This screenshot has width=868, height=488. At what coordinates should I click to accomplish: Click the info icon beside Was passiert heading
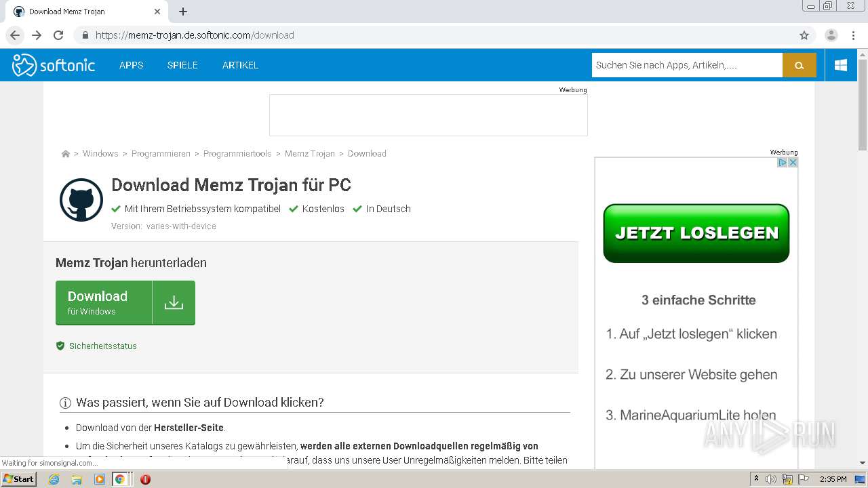pyautogui.click(x=65, y=403)
